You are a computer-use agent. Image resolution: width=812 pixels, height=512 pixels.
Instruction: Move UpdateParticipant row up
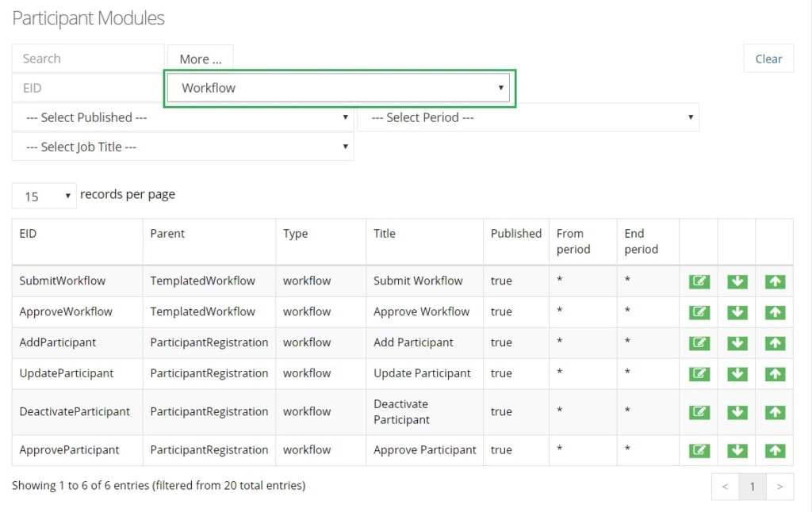pyautogui.click(x=776, y=374)
